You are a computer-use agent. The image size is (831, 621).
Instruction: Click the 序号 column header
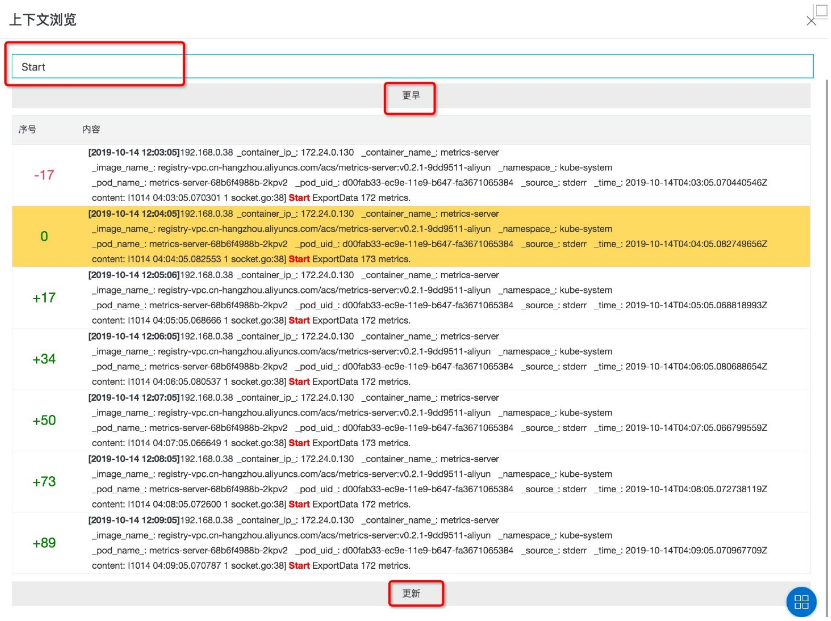(28, 129)
